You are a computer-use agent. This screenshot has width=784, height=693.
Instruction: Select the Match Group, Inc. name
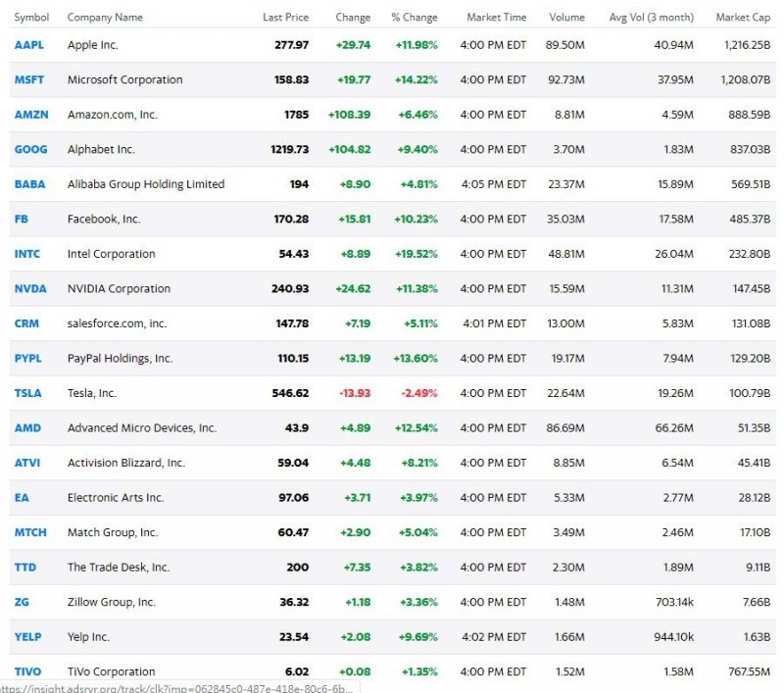113,532
